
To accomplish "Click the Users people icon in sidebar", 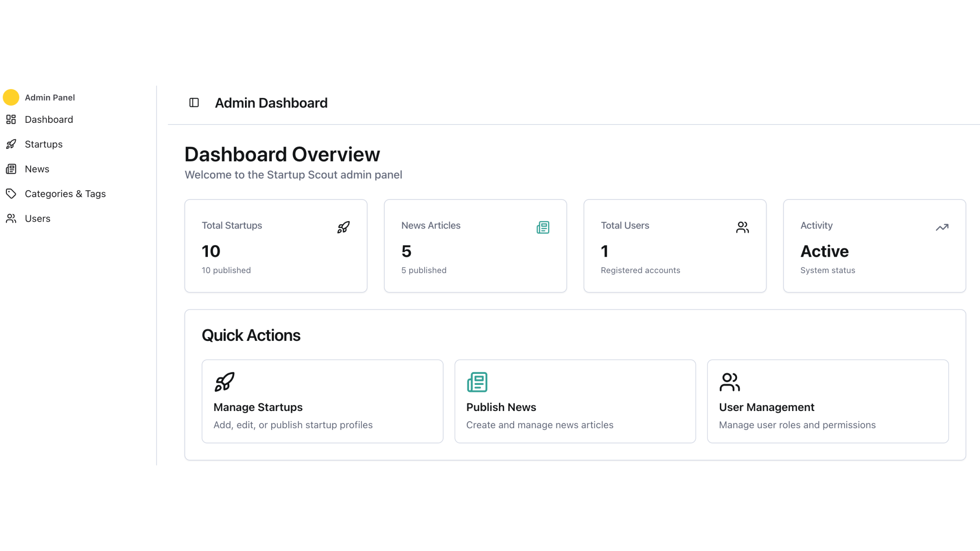I will [x=11, y=218].
